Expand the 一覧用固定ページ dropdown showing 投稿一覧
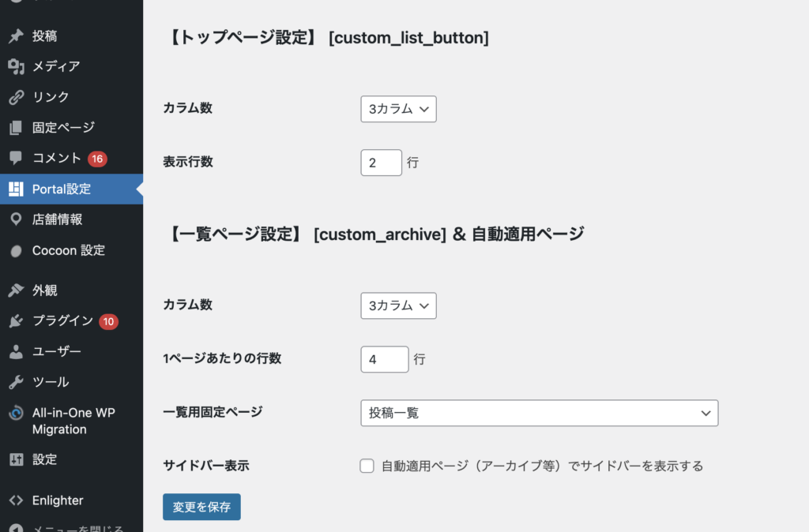809x532 pixels. coord(539,413)
